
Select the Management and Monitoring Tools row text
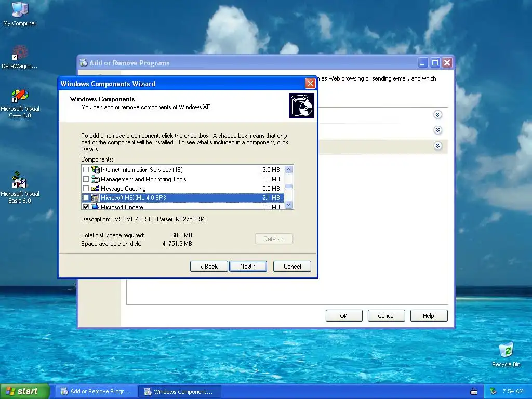(x=143, y=179)
